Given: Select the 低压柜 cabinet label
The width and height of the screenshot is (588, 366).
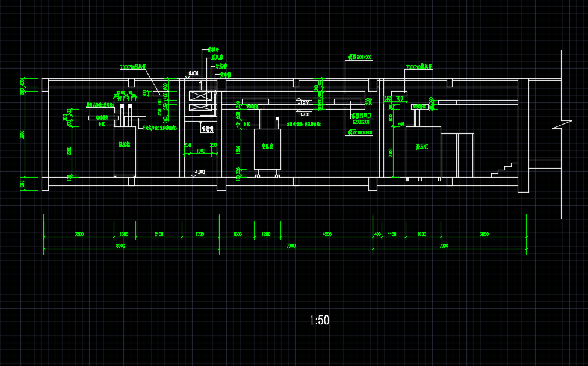Looking at the screenshot, I should 125,144.
